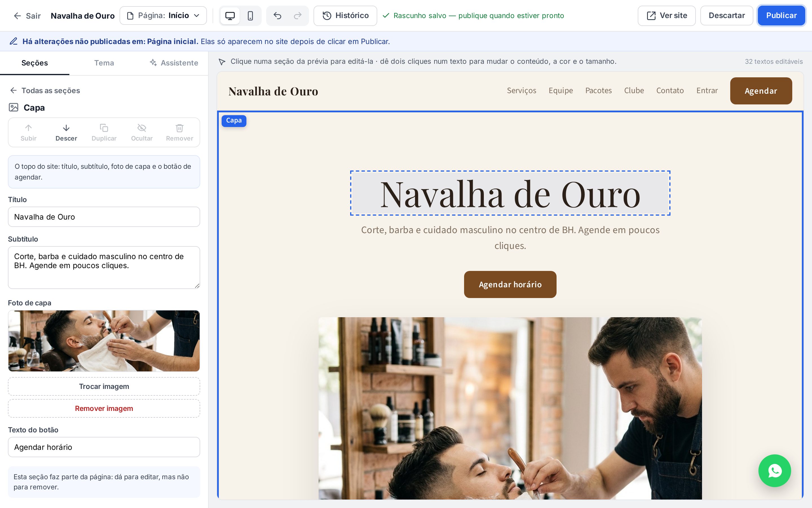Image resolution: width=812 pixels, height=508 pixels.
Task: Click the Navalha de Ouro site logo
Action: tap(273, 91)
